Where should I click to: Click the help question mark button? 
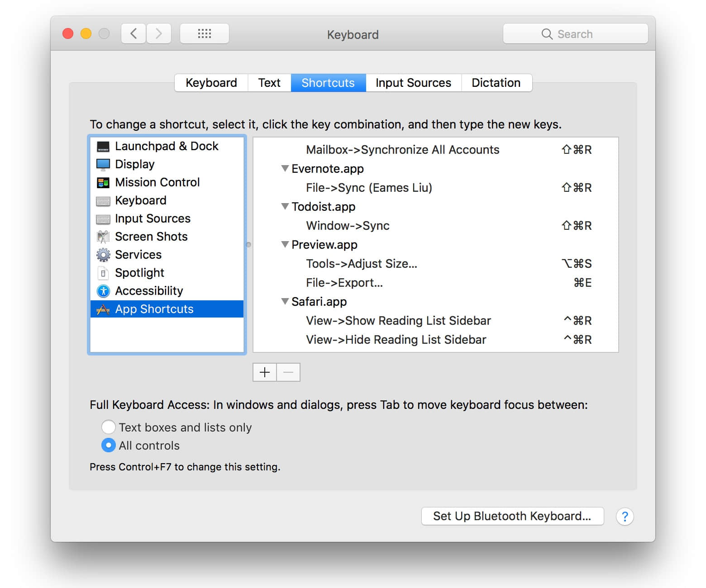click(x=625, y=516)
